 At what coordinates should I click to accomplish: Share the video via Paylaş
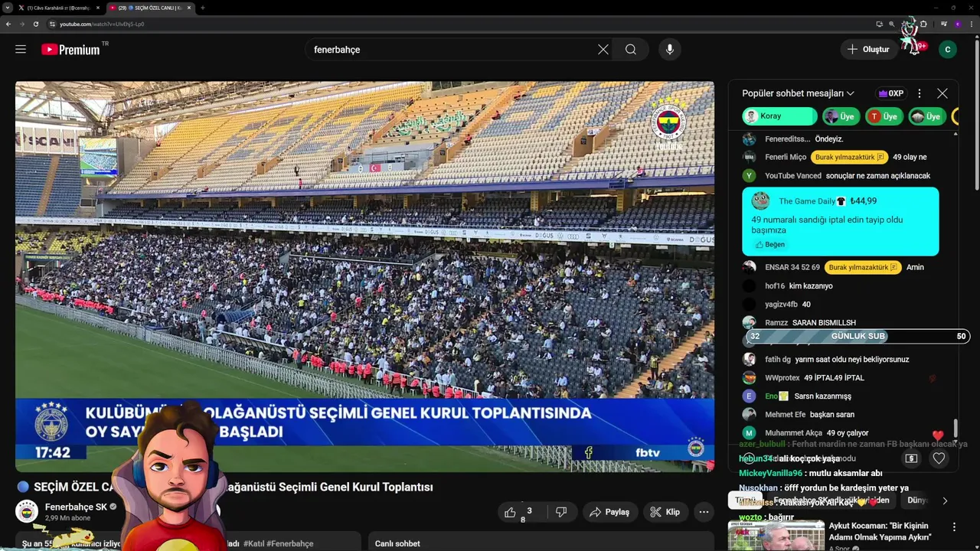[609, 512]
